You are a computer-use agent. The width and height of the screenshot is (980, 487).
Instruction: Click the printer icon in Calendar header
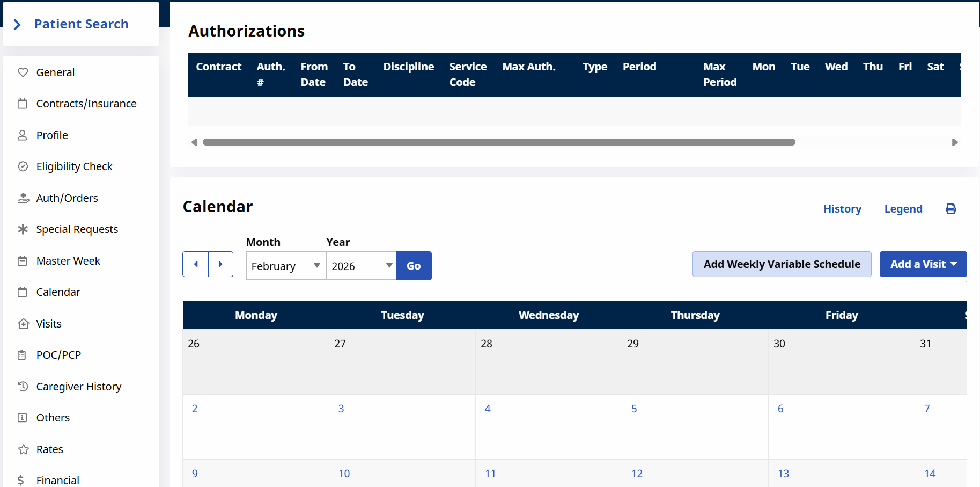click(x=950, y=209)
